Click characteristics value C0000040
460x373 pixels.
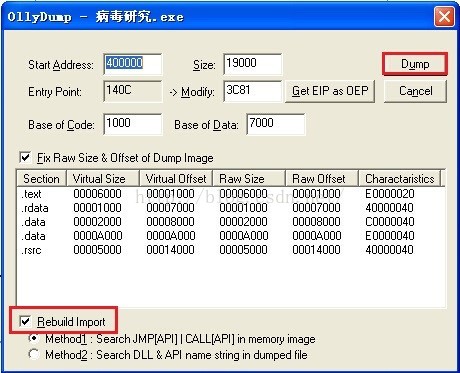tap(390, 222)
